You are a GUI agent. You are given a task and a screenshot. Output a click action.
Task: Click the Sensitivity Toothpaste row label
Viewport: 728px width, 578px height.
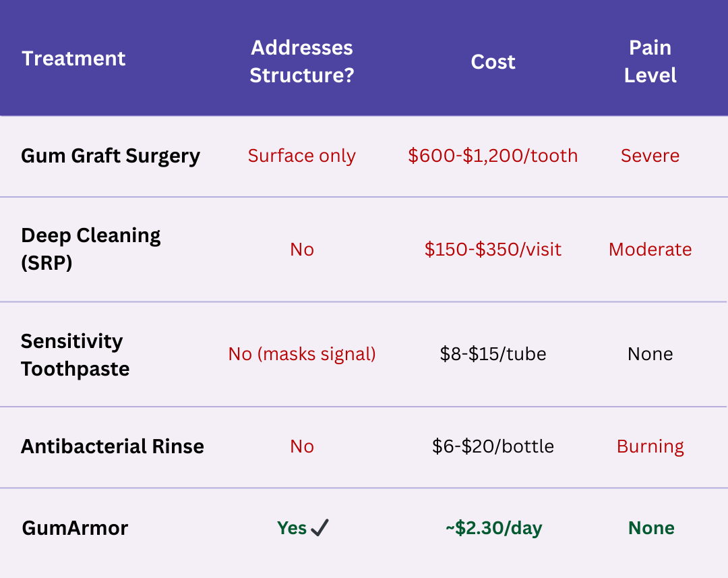pos(75,355)
